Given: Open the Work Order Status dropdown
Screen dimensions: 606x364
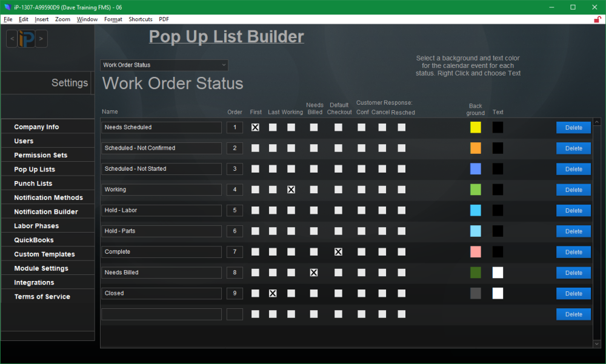Looking at the screenshot, I should (x=164, y=65).
